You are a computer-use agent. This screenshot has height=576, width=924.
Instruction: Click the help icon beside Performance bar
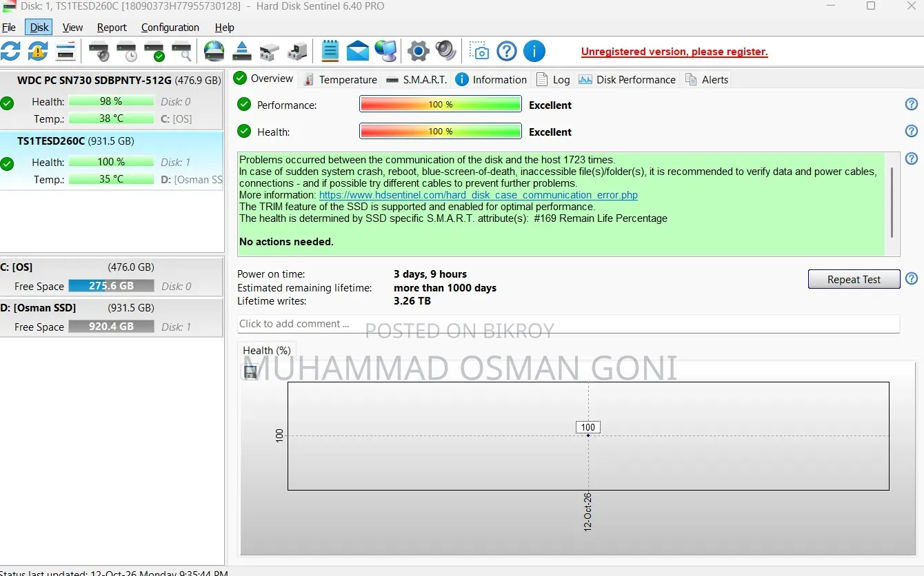912,105
